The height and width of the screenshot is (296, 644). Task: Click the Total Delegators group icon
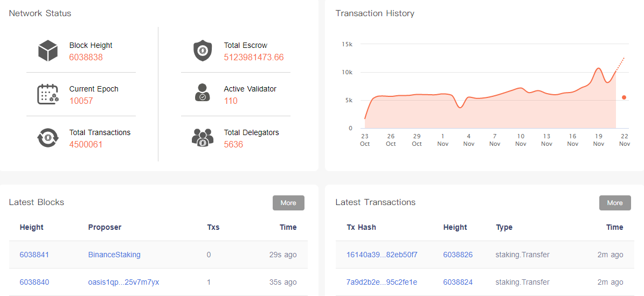[203, 137]
